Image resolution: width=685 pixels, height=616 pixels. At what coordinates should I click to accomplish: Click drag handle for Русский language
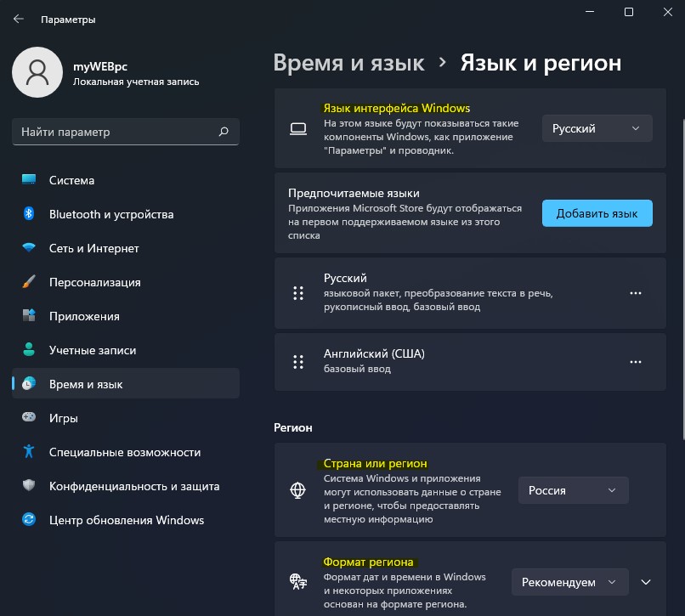298,293
